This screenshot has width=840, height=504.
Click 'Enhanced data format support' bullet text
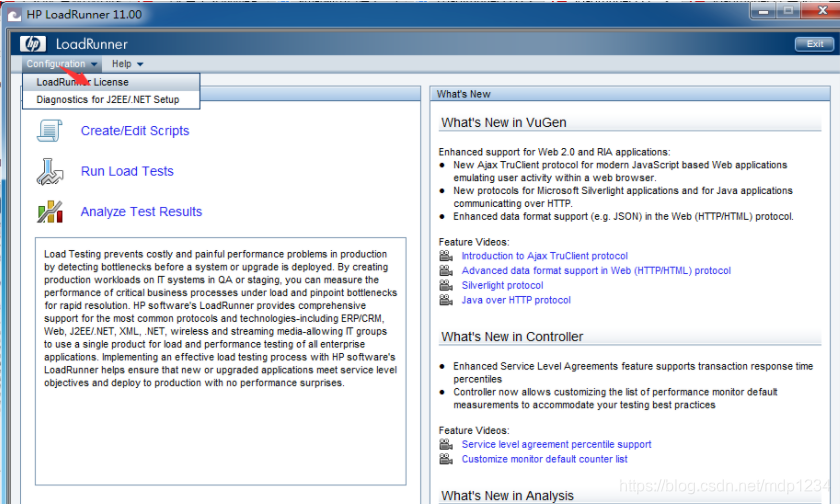point(624,216)
